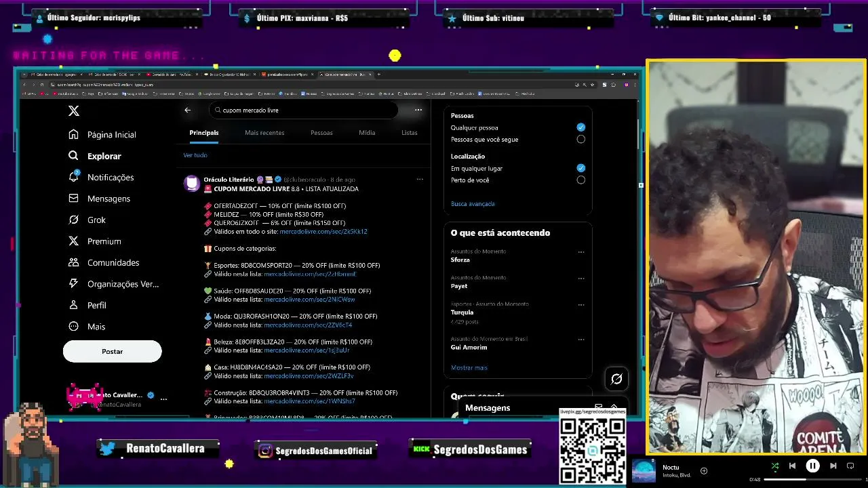Open Perfil from the sidebar

pyautogui.click(x=87, y=305)
